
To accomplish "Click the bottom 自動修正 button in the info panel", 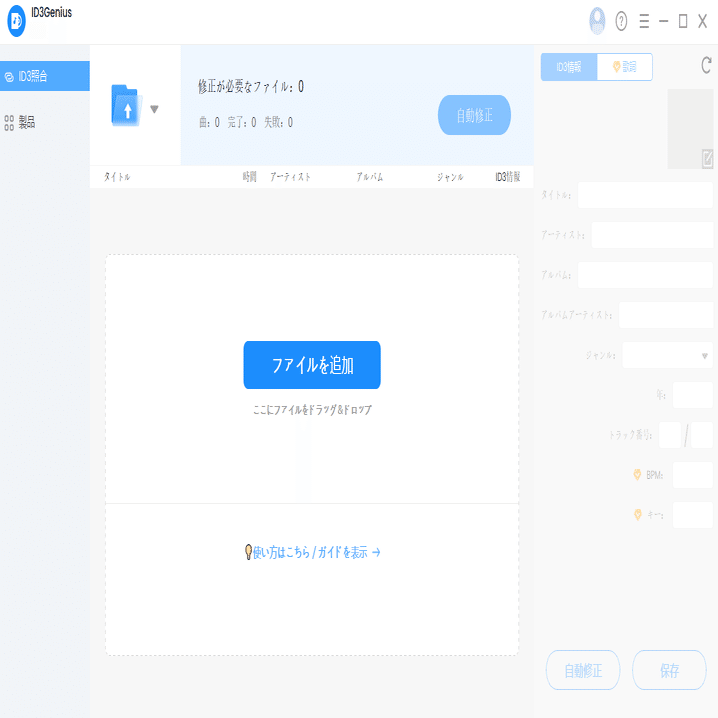I will click(583, 670).
